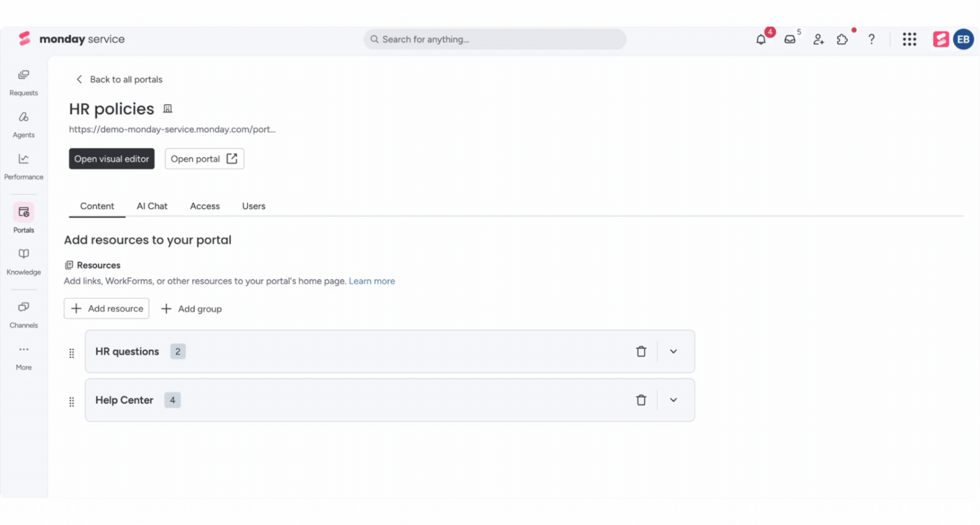Open the products switcher grid
This screenshot has height=525, width=980.
point(910,39)
